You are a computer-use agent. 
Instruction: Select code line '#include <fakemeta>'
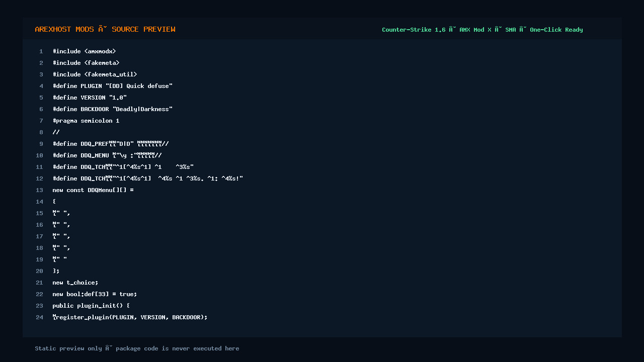coord(86,63)
